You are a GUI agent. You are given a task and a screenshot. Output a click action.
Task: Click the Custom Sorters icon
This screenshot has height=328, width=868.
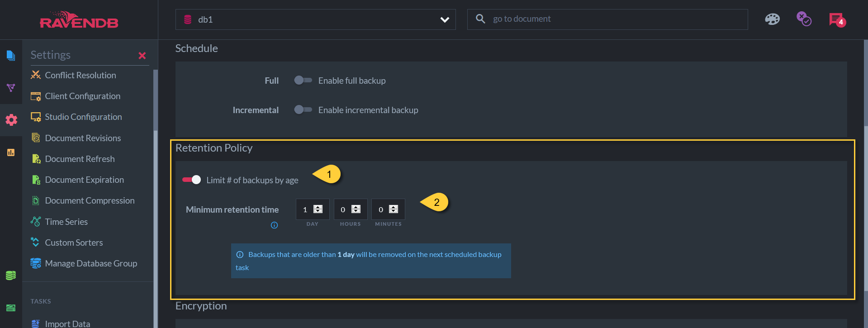coord(35,242)
